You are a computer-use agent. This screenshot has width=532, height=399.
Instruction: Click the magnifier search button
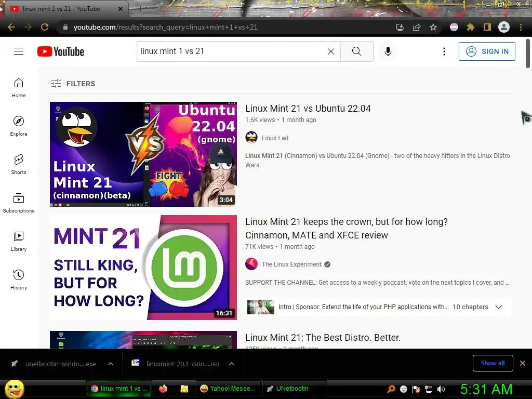tap(356, 51)
